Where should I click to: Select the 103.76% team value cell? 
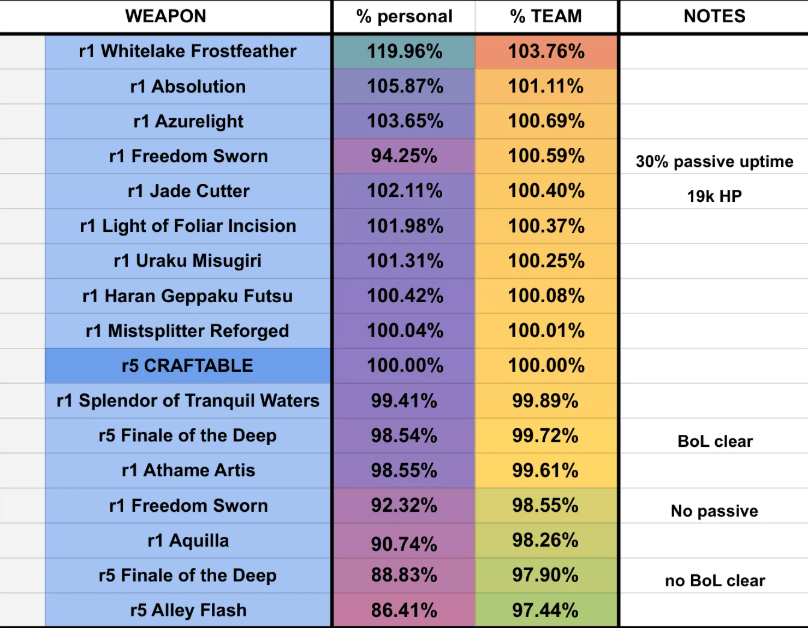tap(546, 52)
